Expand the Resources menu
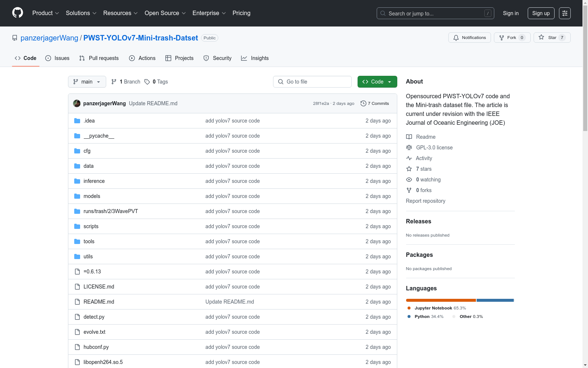This screenshot has width=588, height=368. 121,13
